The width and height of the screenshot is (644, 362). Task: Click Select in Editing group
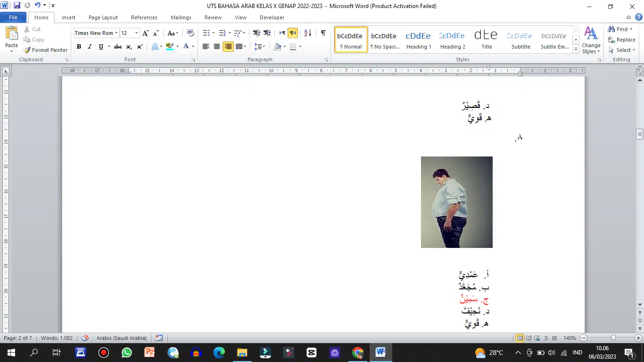pos(621,50)
